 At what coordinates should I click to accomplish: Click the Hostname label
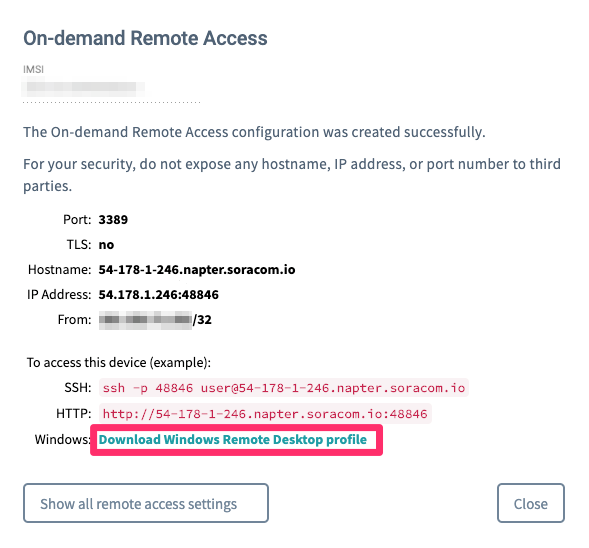[x=59, y=270]
